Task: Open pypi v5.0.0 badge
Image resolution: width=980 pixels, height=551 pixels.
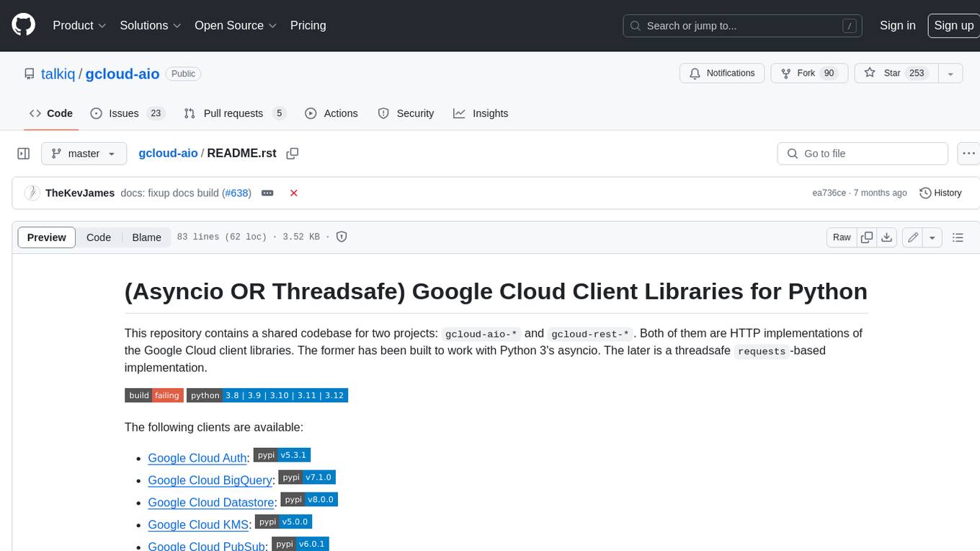Action: click(x=283, y=521)
